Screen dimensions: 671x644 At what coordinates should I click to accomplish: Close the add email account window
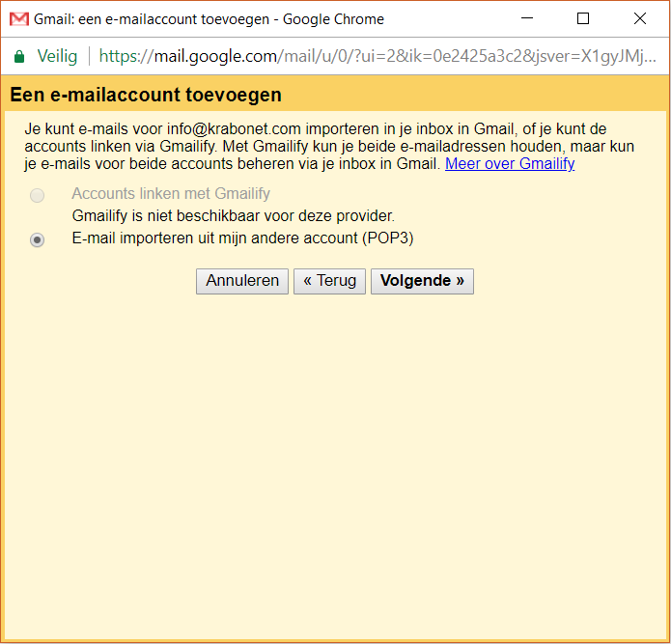tap(639, 18)
